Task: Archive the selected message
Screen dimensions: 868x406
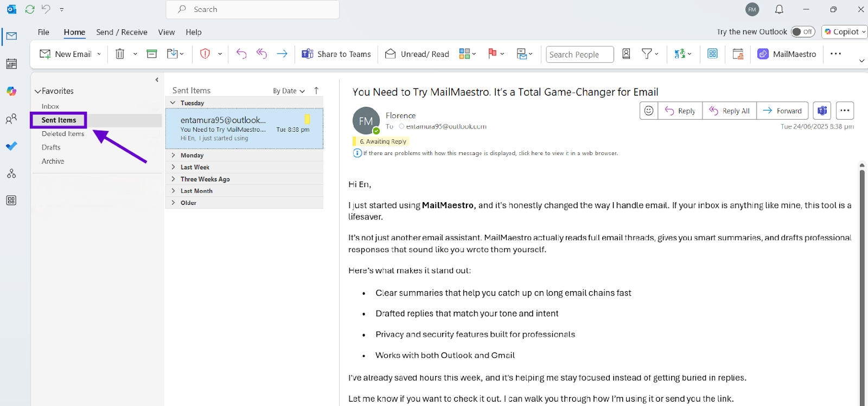Action: (x=152, y=54)
